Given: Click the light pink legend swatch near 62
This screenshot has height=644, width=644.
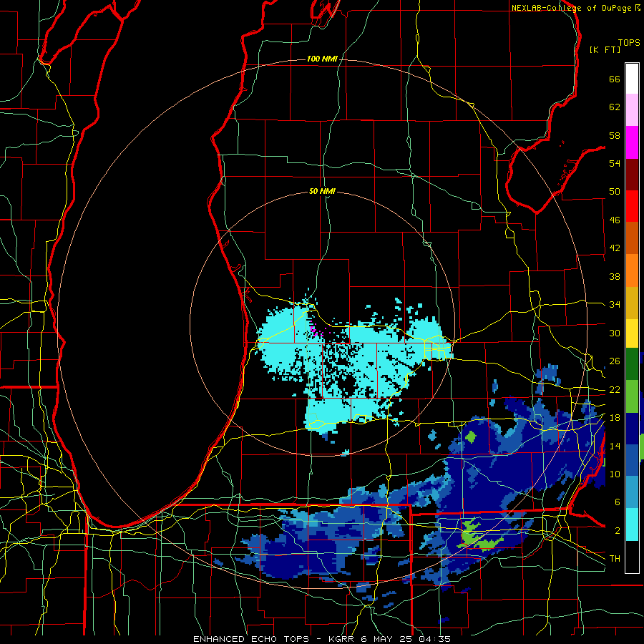Looking at the screenshot, I should coord(632,109).
